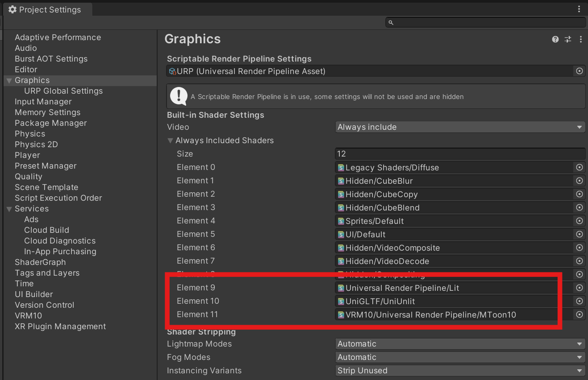
Task: Click the Element 9 label
Action: [x=196, y=288]
